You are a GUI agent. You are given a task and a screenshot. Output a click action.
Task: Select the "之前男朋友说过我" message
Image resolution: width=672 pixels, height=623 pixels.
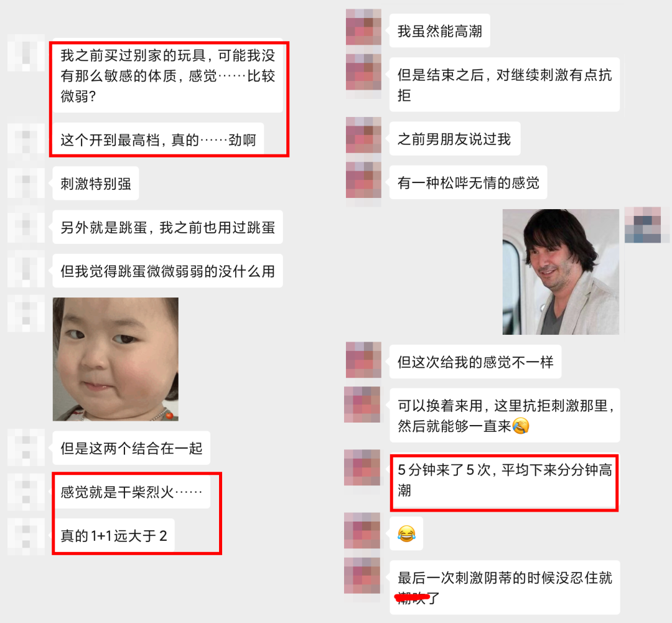click(455, 139)
